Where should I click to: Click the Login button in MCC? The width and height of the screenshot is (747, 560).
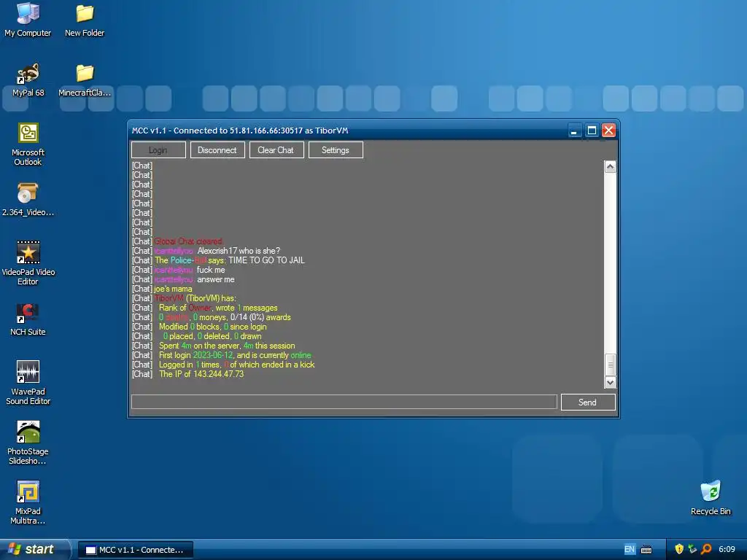pos(158,150)
